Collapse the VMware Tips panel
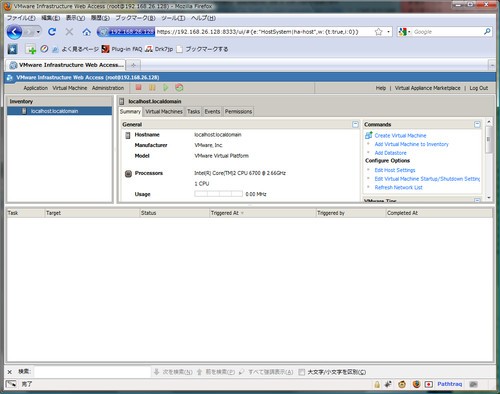 pyautogui.click(x=477, y=200)
